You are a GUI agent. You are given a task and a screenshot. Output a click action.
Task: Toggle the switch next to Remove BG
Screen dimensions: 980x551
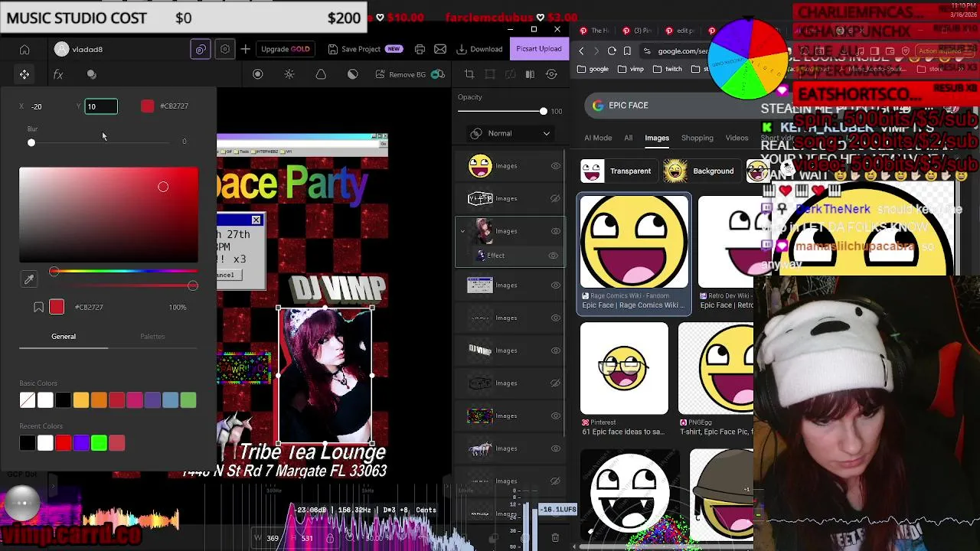pos(438,74)
